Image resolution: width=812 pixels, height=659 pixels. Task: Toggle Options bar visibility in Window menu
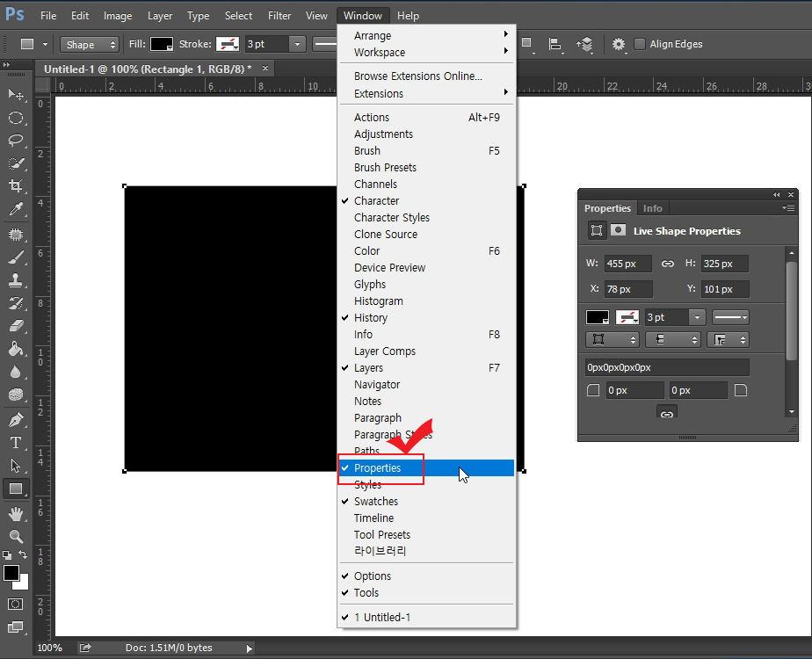[427, 576]
